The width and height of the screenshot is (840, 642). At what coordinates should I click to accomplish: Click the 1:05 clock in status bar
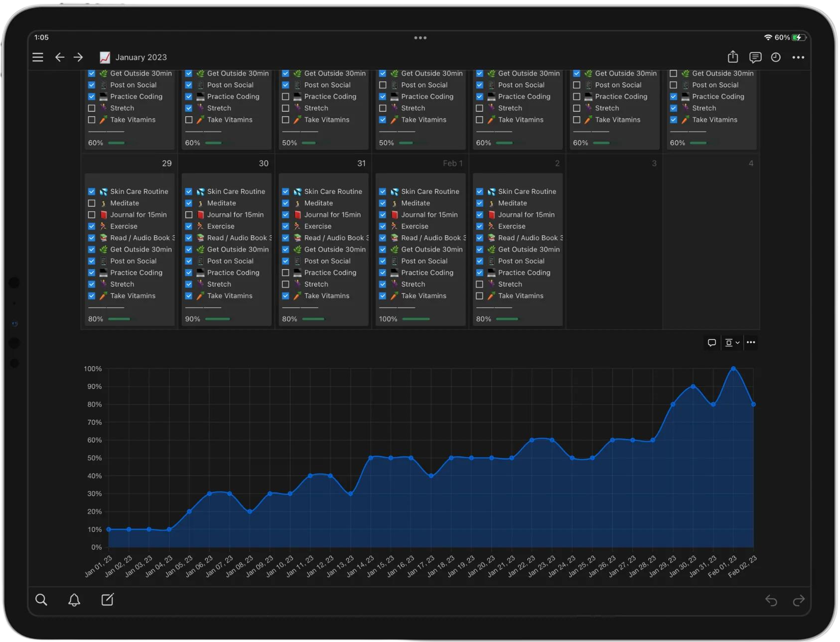(41, 37)
